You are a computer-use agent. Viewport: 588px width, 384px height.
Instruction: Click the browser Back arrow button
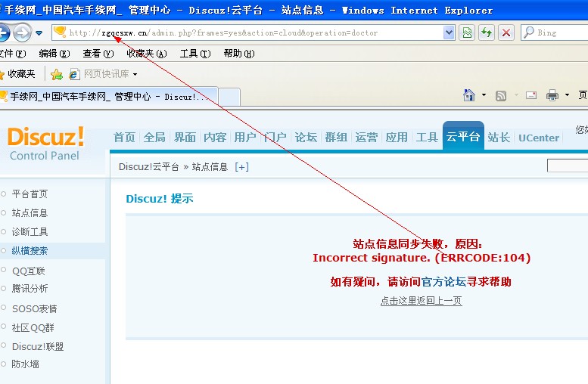[4, 33]
